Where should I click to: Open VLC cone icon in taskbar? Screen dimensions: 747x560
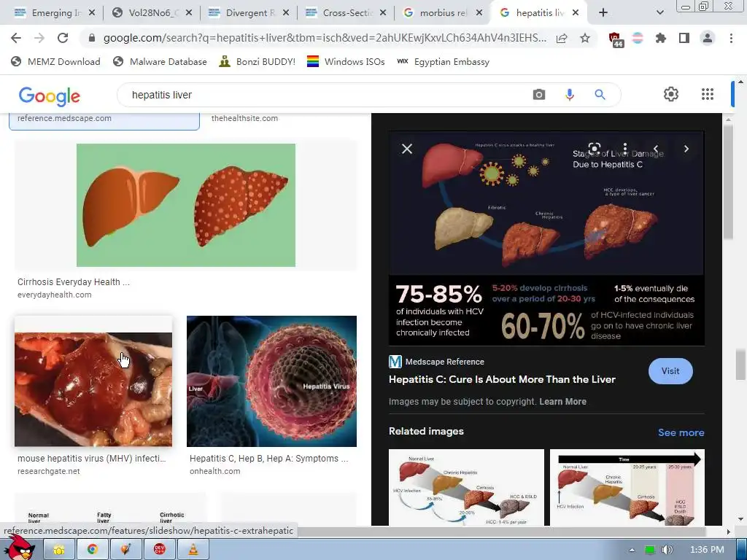coord(193,550)
